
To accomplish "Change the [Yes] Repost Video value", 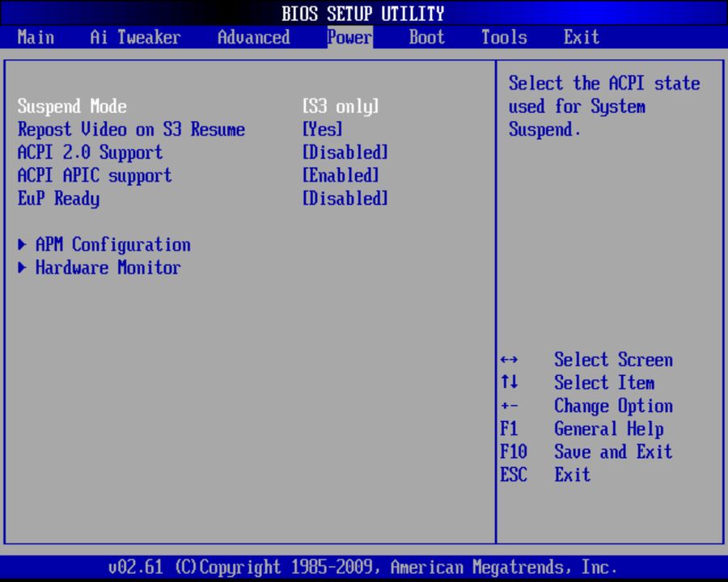I will pyautogui.click(x=323, y=129).
